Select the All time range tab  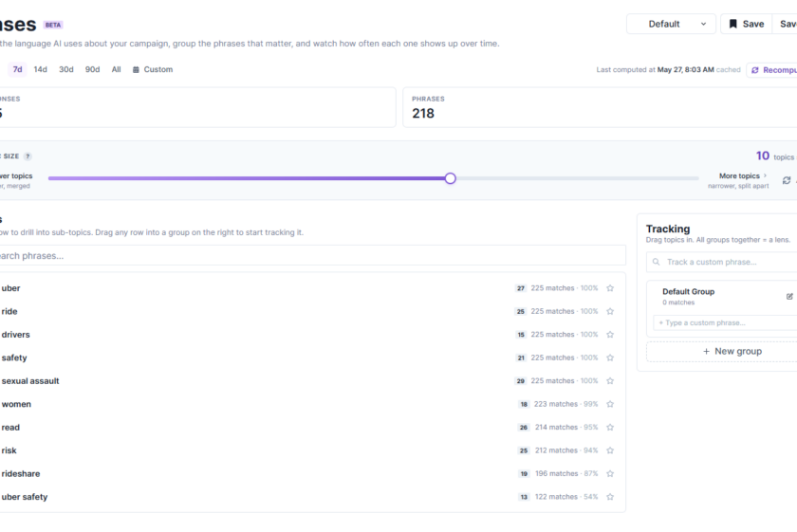[x=117, y=69]
